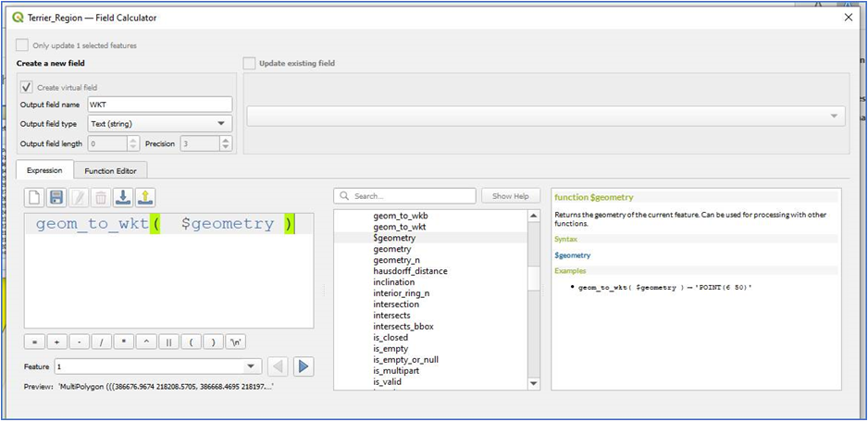
Task: Click the function list scrollbar thumb
Action: (534, 278)
